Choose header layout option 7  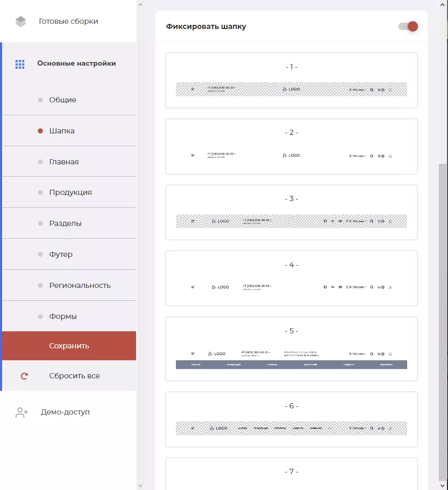pyautogui.click(x=291, y=474)
